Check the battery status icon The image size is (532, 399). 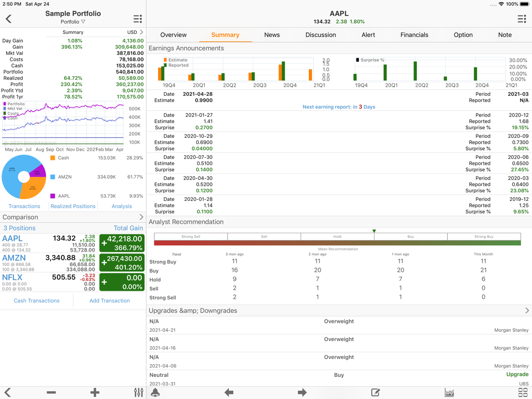pos(525,4)
